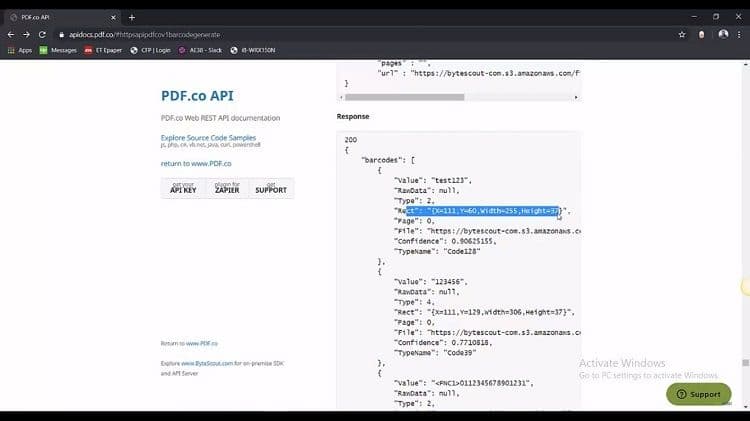Click the browser back arrow
Viewport: 750px width, 421px height.
point(12,33)
